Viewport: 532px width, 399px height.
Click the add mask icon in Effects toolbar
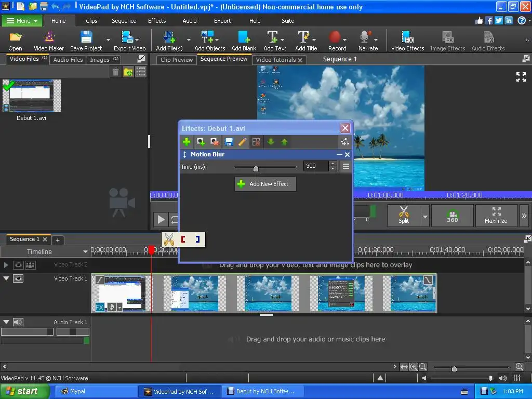201,142
